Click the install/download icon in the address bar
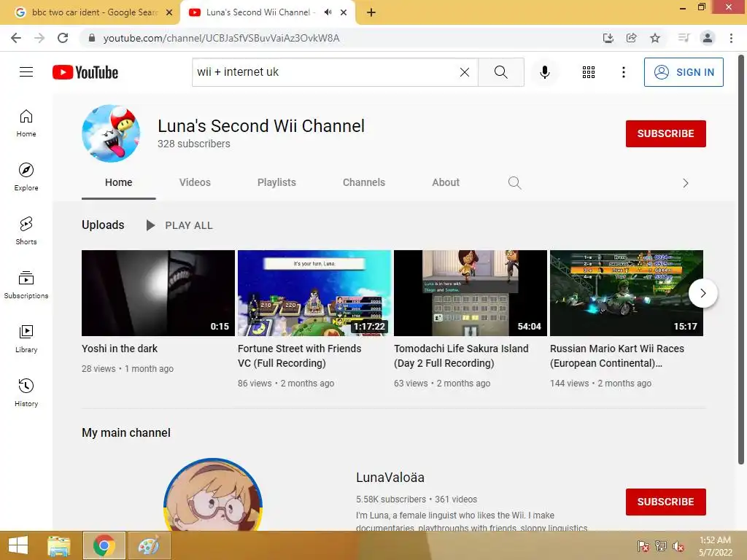747x560 pixels. coord(608,38)
